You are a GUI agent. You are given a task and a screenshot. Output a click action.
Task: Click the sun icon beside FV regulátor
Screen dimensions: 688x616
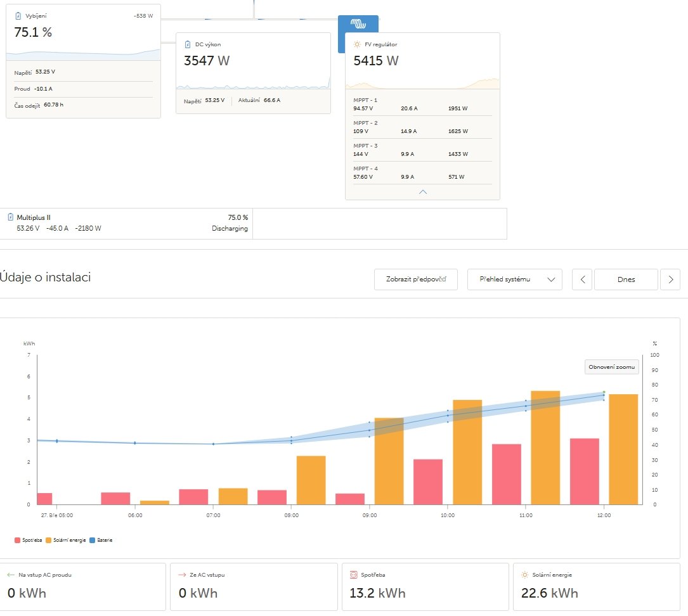pos(357,44)
